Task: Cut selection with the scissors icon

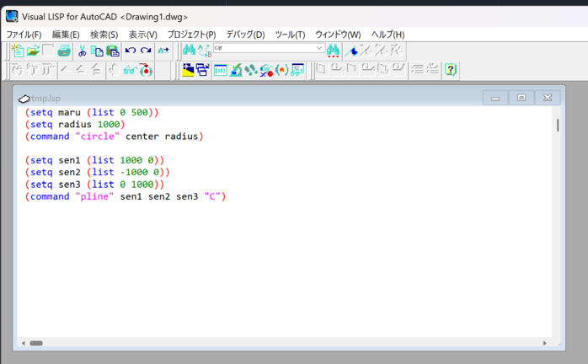Action: (x=83, y=51)
